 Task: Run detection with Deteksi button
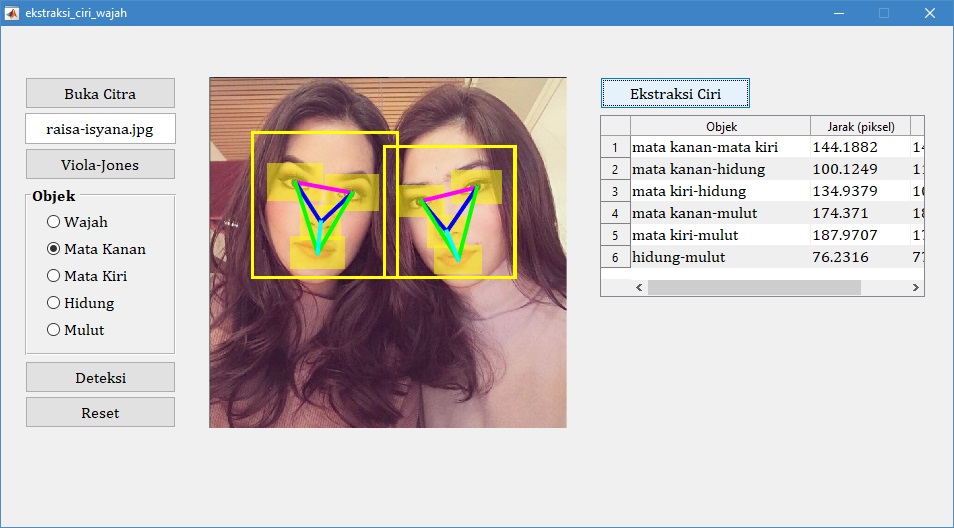[x=100, y=378]
